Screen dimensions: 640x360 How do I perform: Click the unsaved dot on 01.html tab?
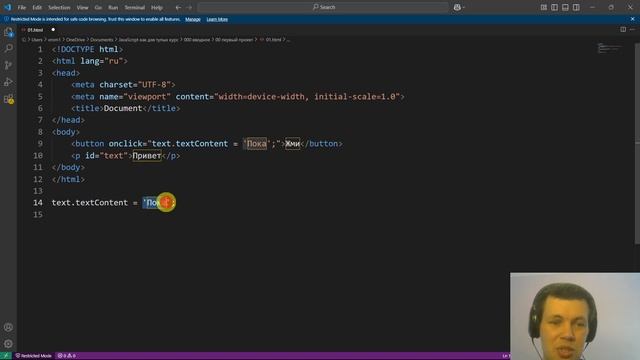(53, 30)
